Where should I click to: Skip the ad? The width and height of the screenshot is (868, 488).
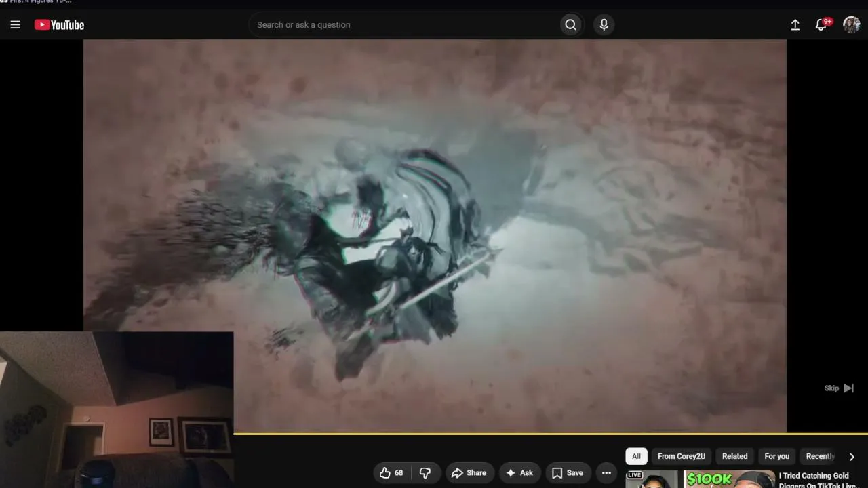click(x=839, y=388)
